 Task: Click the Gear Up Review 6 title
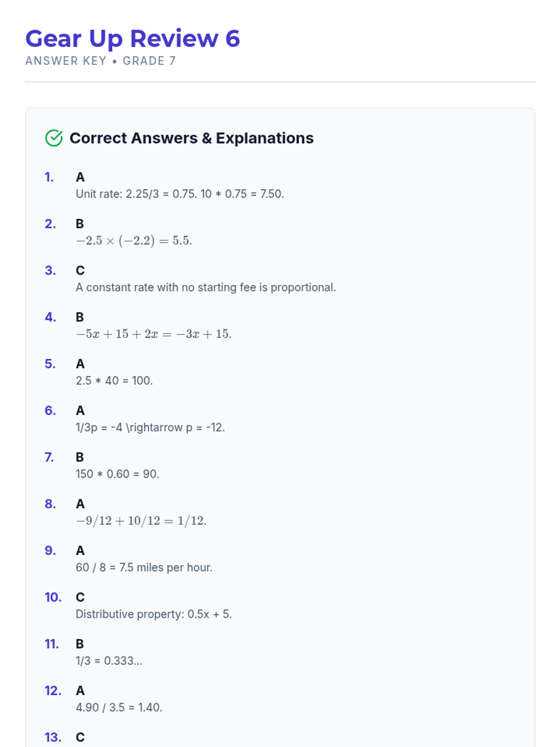[x=133, y=39]
